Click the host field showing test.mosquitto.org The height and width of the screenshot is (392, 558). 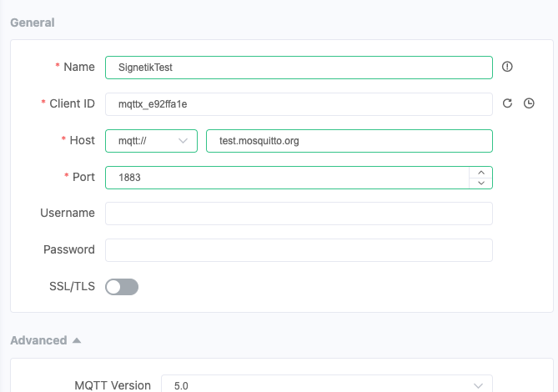point(349,141)
